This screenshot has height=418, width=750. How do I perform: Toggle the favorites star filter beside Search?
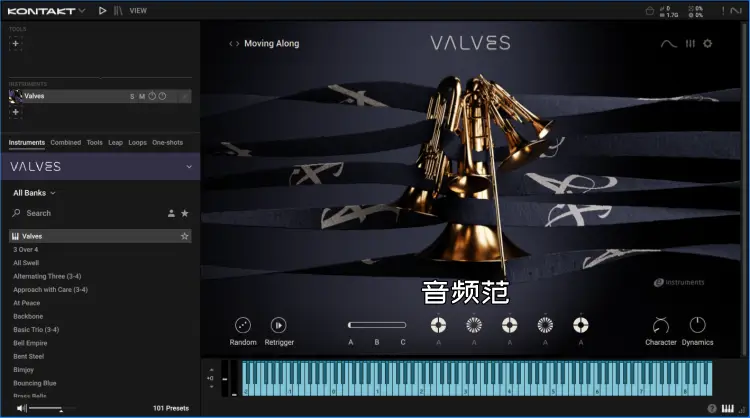[x=185, y=213]
